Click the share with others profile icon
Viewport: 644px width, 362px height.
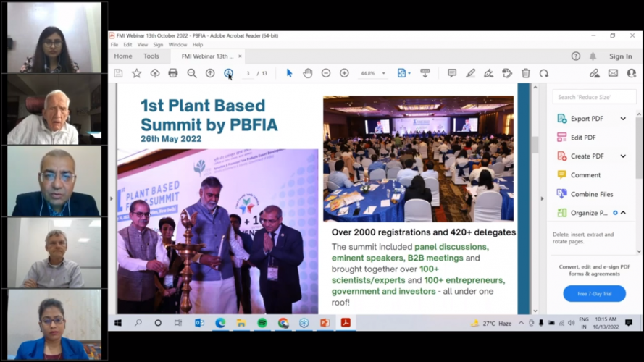(631, 73)
